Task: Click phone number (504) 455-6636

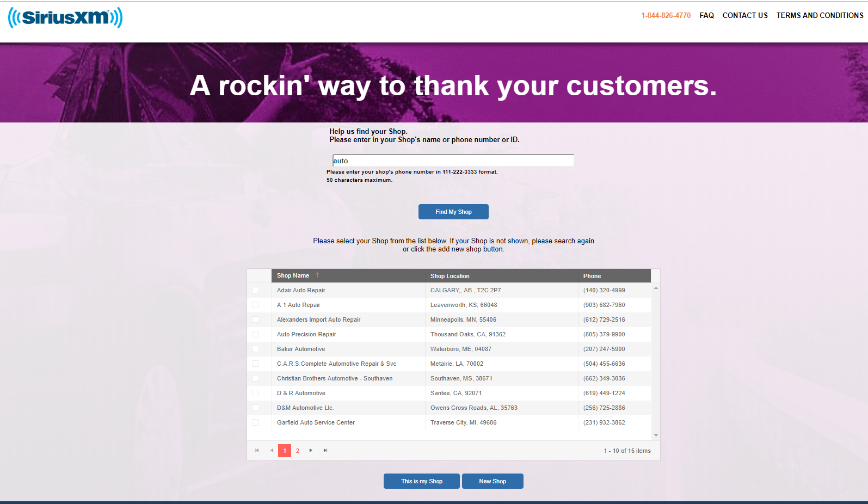Action: tap(604, 364)
